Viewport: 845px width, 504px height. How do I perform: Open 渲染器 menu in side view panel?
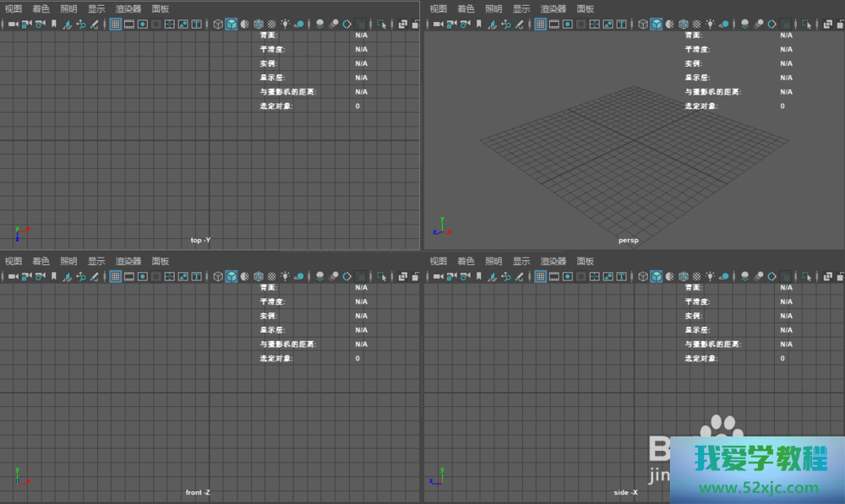[553, 261]
